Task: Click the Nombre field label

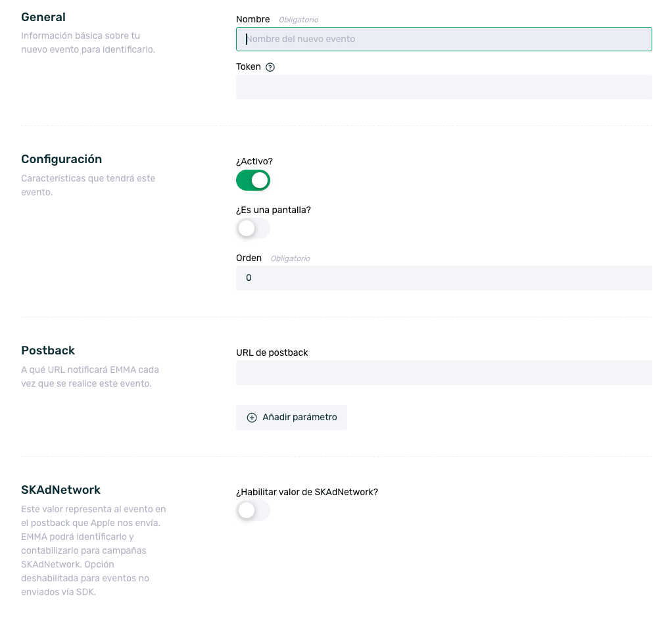Action: click(x=253, y=19)
